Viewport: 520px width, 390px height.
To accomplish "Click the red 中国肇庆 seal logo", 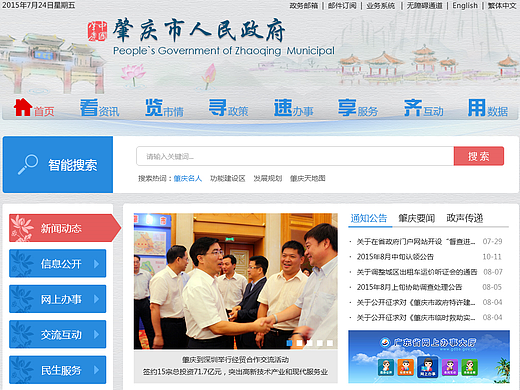I will pos(97,31).
